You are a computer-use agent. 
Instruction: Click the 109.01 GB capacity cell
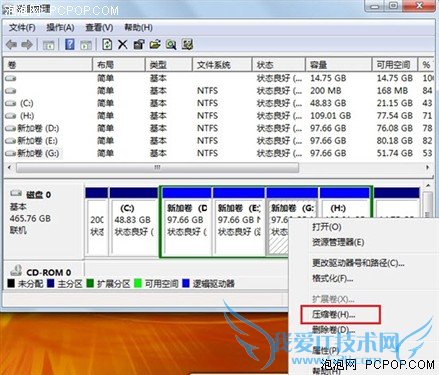(331, 116)
